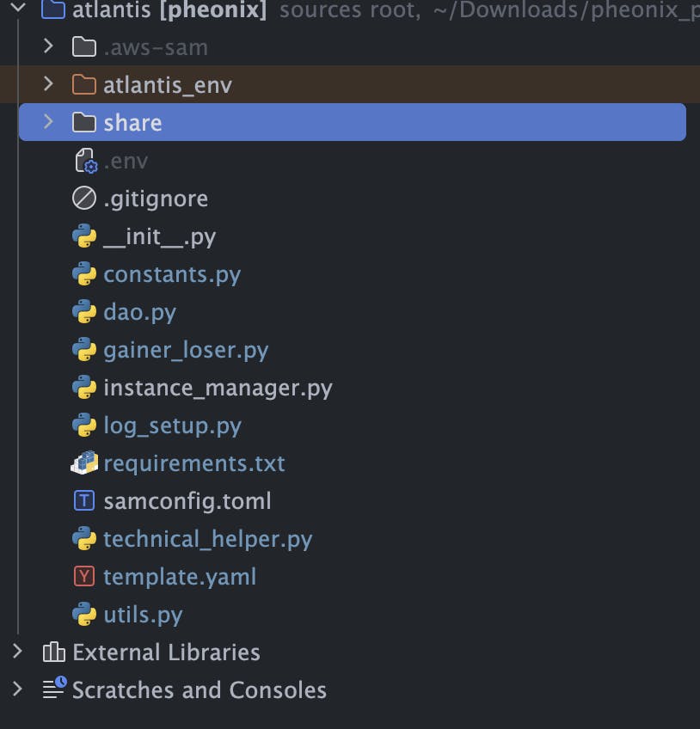Click the Python icon beside constants.py
This screenshot has height=729, width=700.
pos(83,274)
